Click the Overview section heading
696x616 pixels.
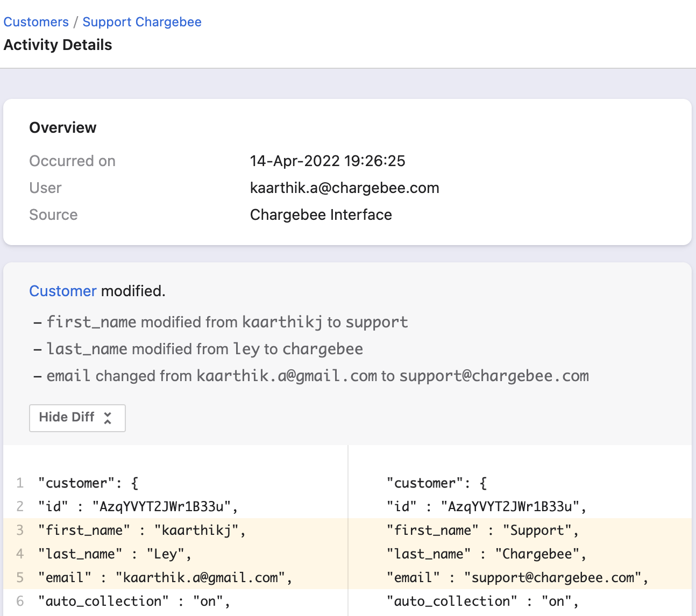click(63, 127)
